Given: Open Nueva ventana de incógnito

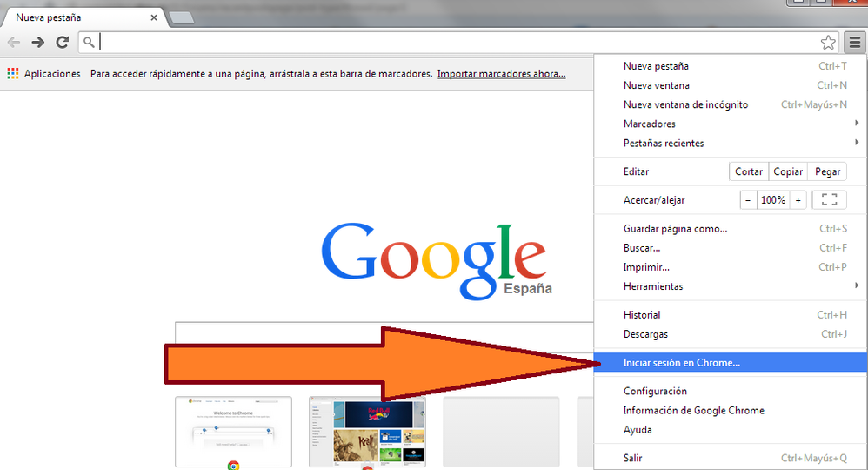Looking at the screenshot, I should click(731, 104).
